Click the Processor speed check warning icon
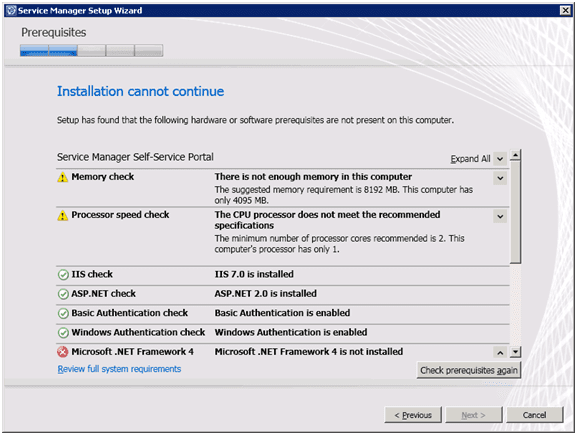This screenshot has width=576, height=434. pyautogui.click(x=62, y=215)
